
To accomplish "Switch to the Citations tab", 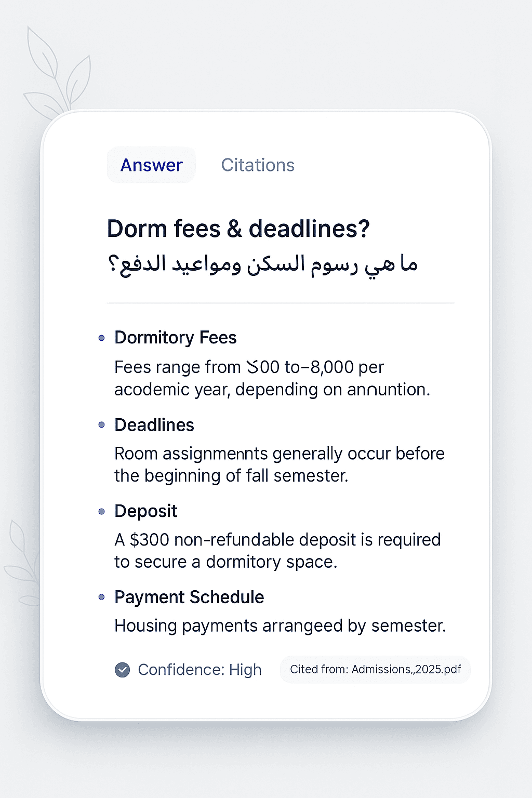I will tap(258, 165).
